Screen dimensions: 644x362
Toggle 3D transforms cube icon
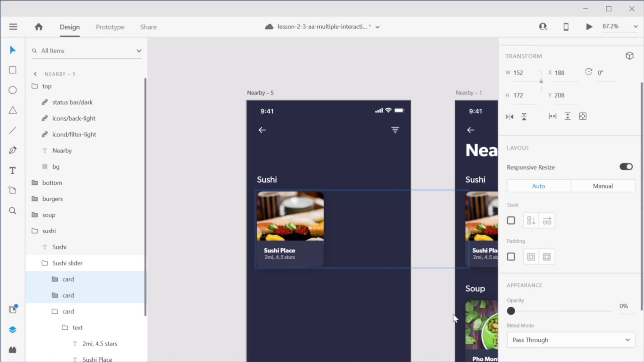[x=630, y=56]
